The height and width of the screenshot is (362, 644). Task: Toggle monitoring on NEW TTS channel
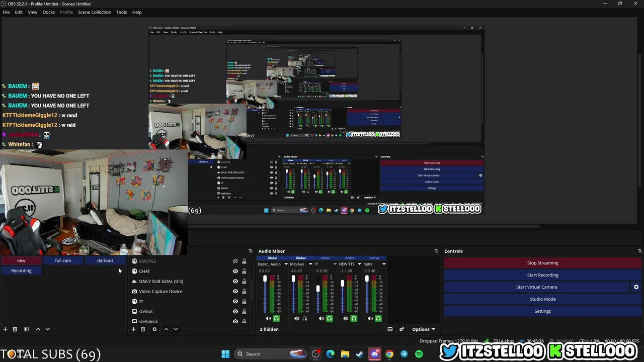[x=354, y=318]
